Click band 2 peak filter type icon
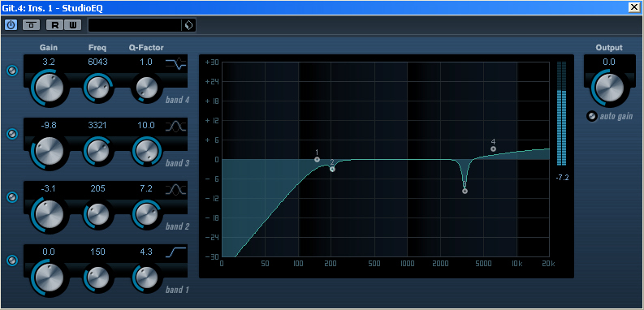The height and width of the screenshot is (310, 644). [x=175, y=190]
